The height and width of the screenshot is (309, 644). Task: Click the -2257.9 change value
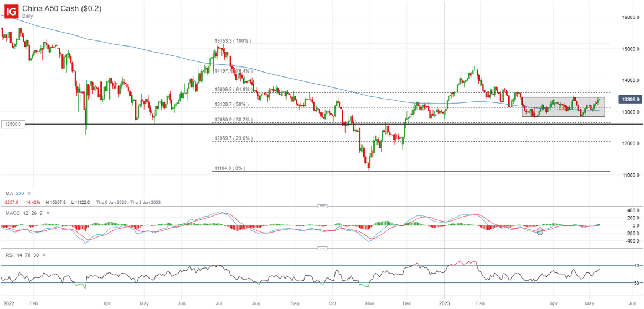12,202
